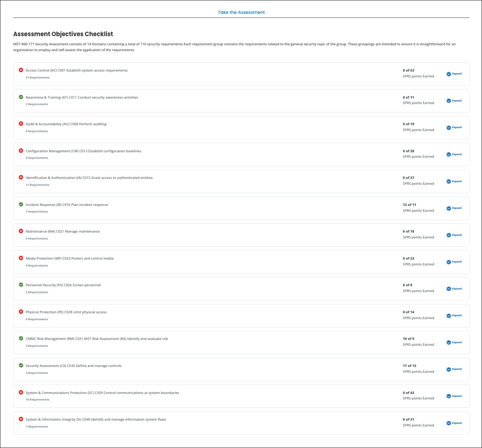Click Awareness & Training (AT) C011 title
This screenshot has width=482, height=448.
(x=82, y=97)
